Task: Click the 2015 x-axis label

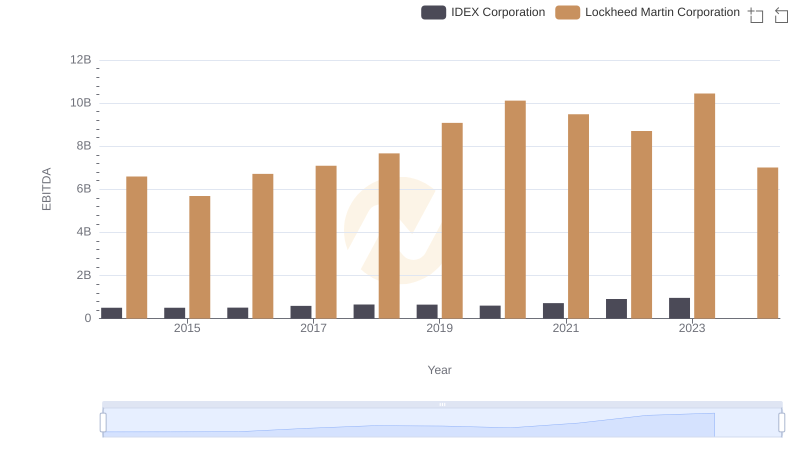Action: [x=187, y=328]
